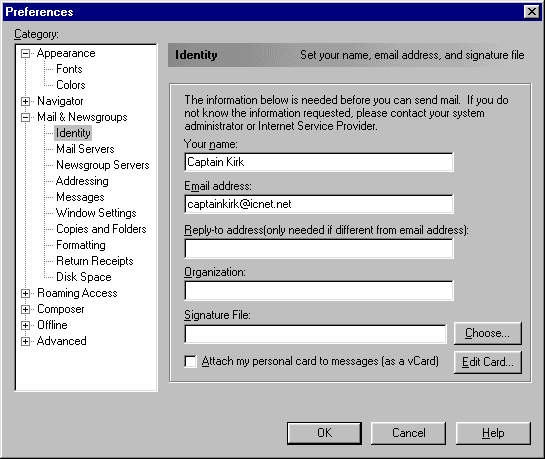Select Return Receipts tree item

click(x=95, y=261)
